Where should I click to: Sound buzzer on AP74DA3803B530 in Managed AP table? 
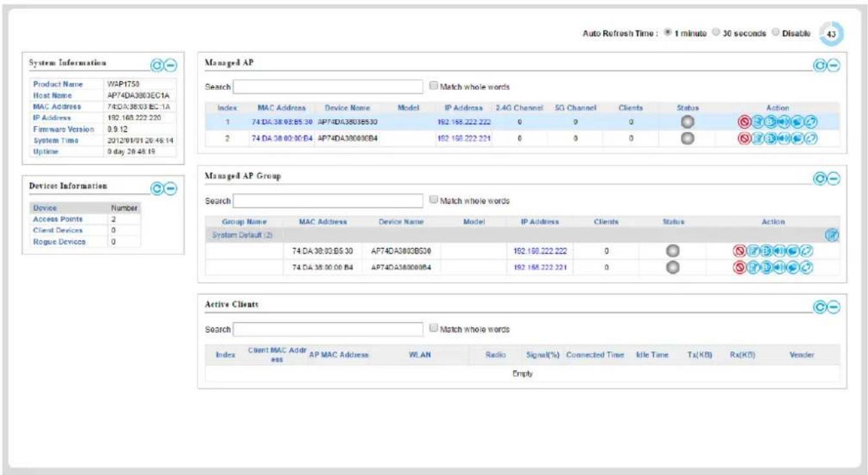[x=784, y=122]
